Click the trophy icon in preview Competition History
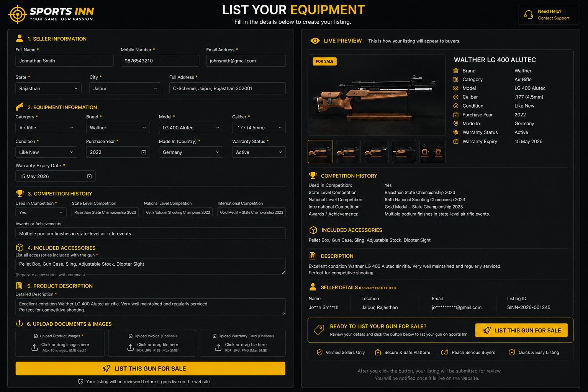 tap(313, 175)
